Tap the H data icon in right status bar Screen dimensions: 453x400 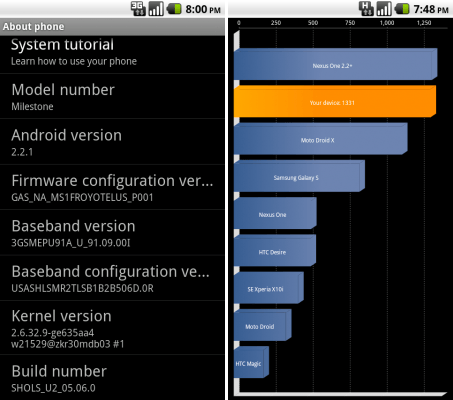[366, 9]
